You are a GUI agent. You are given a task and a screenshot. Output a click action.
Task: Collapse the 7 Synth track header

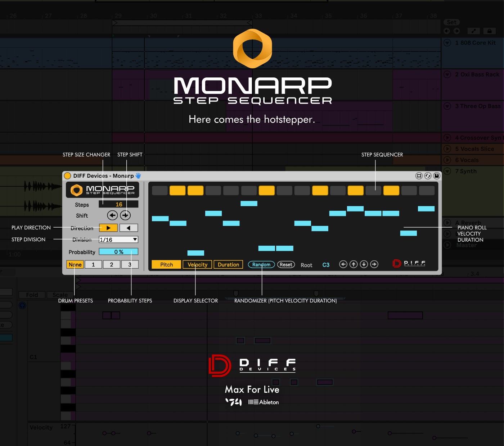coord(447,171)
